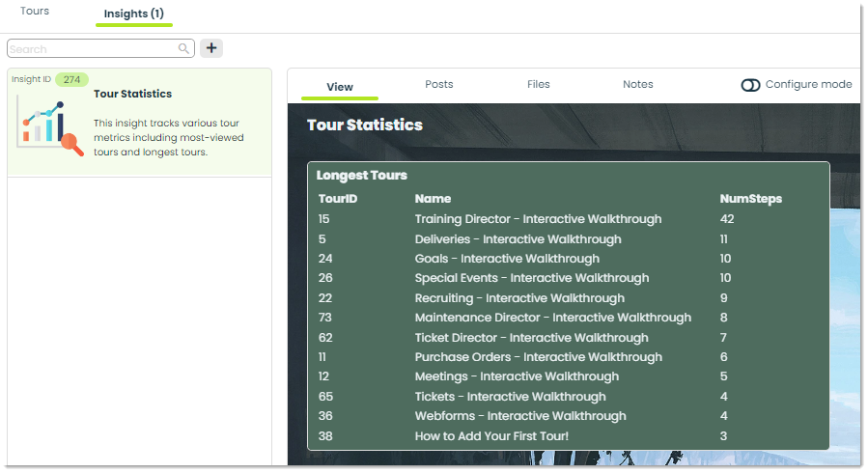The width and height of the screenshot is (868, 473).
Task: Click the insight description text
Action: [x=168, y=137]
